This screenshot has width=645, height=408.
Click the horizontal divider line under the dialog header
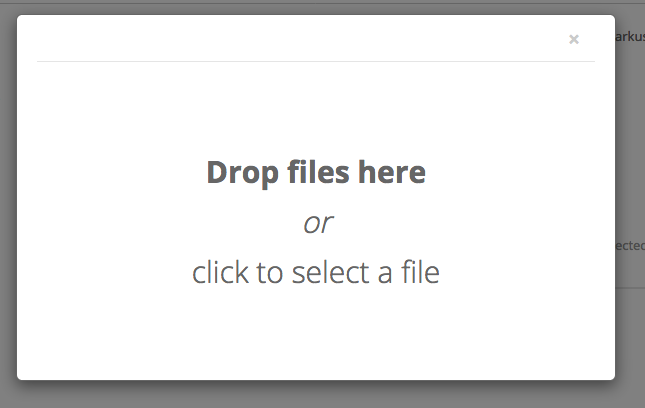click(x=316, y=62)
